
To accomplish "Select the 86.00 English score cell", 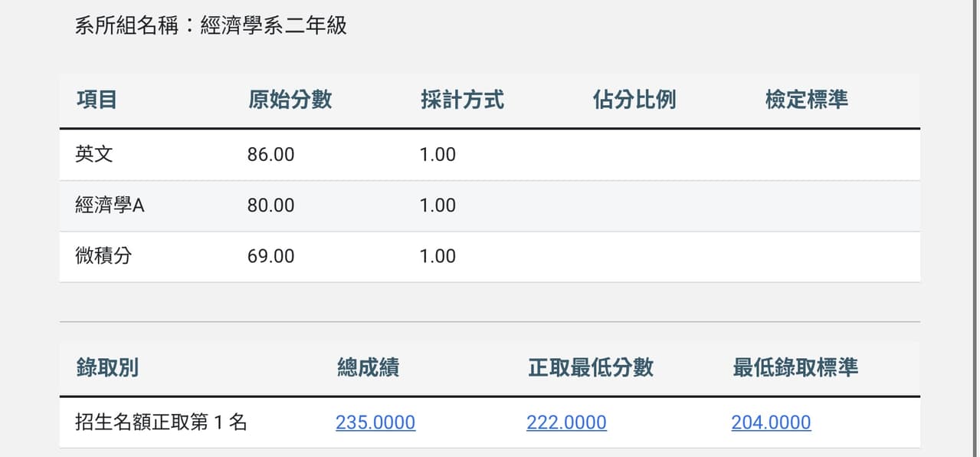I will pos(270,155).
